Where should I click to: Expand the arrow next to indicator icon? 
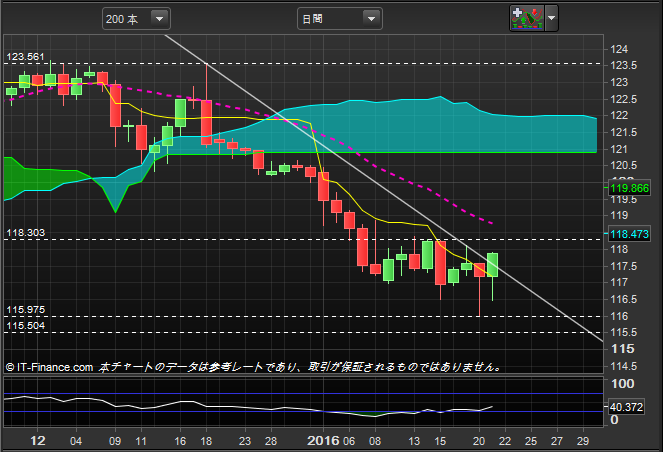click(551, 18)
